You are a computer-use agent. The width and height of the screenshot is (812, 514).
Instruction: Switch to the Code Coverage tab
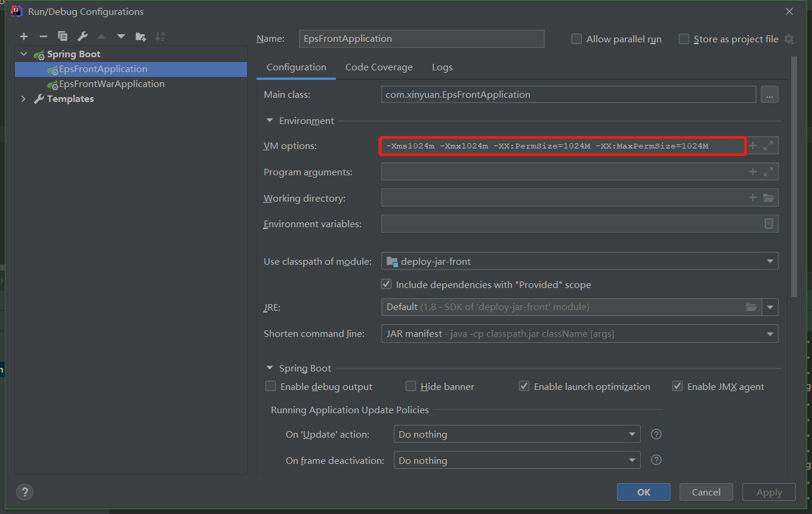379,67
